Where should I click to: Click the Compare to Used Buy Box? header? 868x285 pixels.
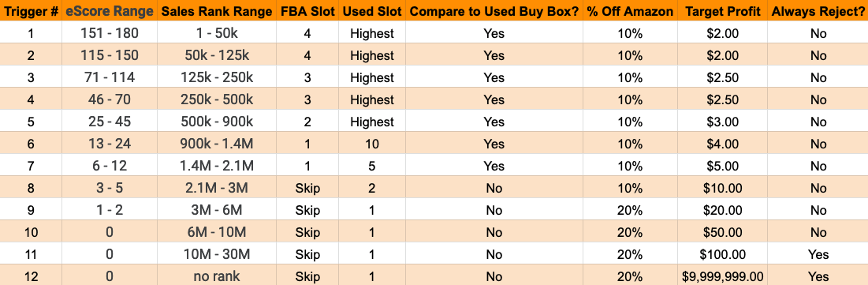pos(494,11)
